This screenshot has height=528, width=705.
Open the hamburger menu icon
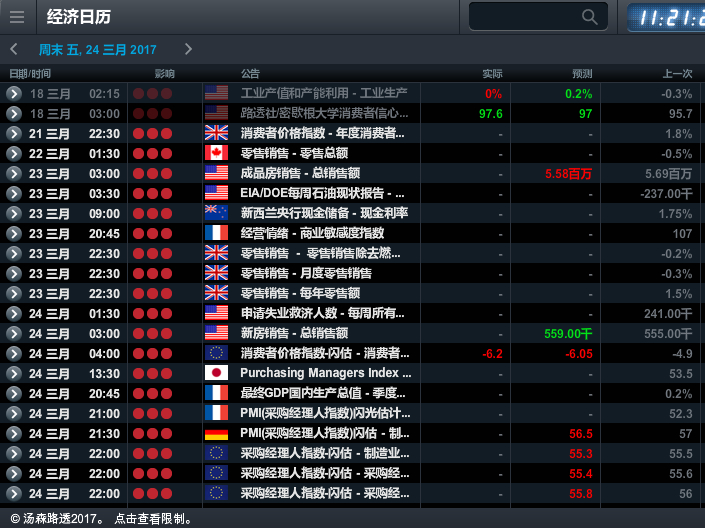point(16,17)
